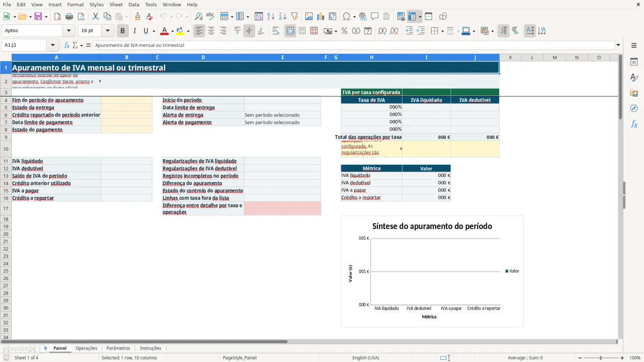Open the File menu
644x362 pixels.
[6, 4]
